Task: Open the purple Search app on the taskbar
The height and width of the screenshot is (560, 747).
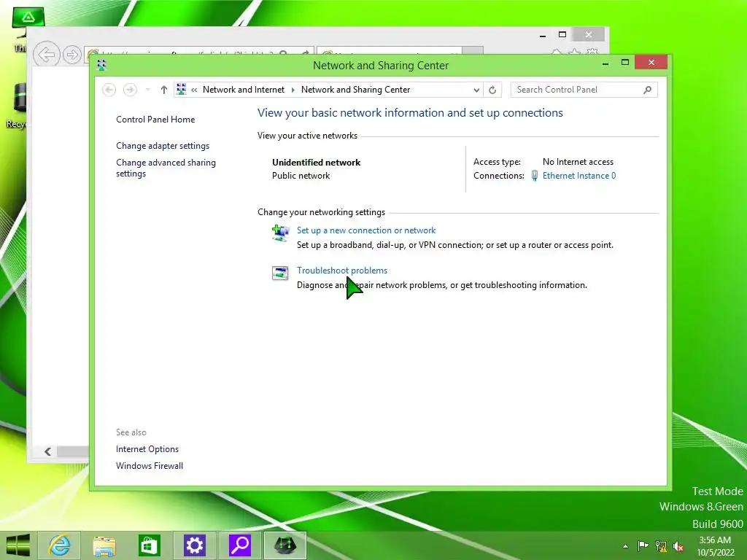Action: tap(239, 545)
